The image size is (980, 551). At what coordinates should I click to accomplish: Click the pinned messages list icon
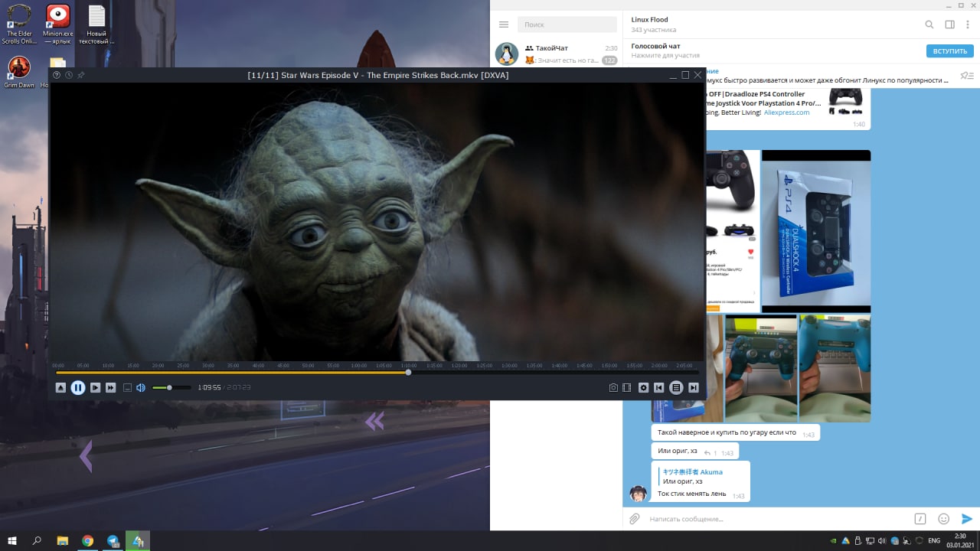(x=967, y=76)
